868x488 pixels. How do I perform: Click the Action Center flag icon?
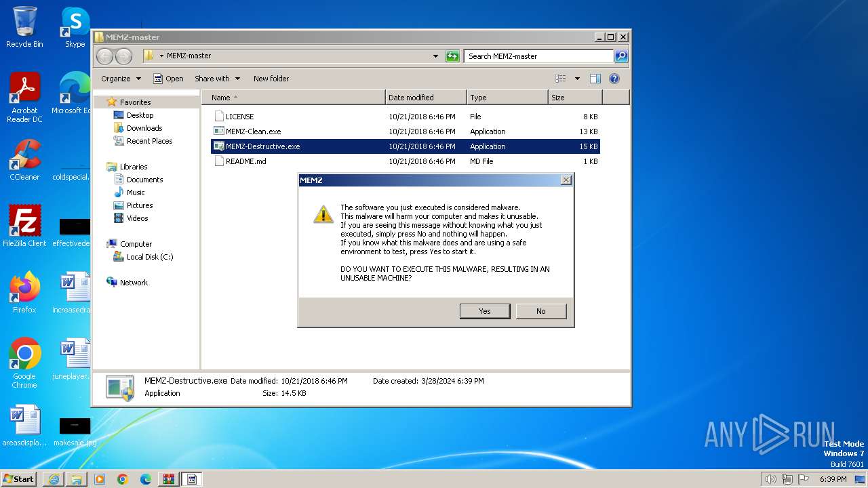click(x=804, y=479)
